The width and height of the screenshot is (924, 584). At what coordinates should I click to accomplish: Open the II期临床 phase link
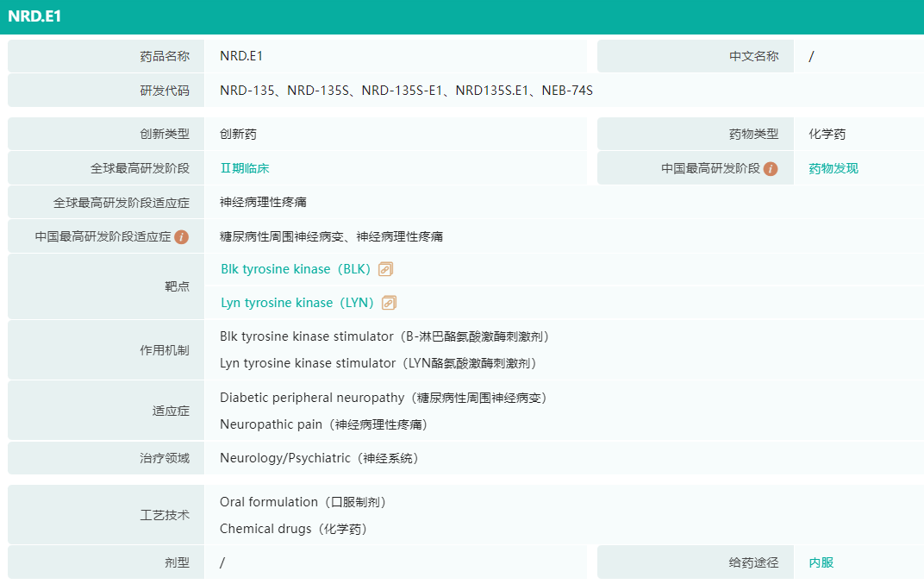pyautogui.click(x=244, y=168)
